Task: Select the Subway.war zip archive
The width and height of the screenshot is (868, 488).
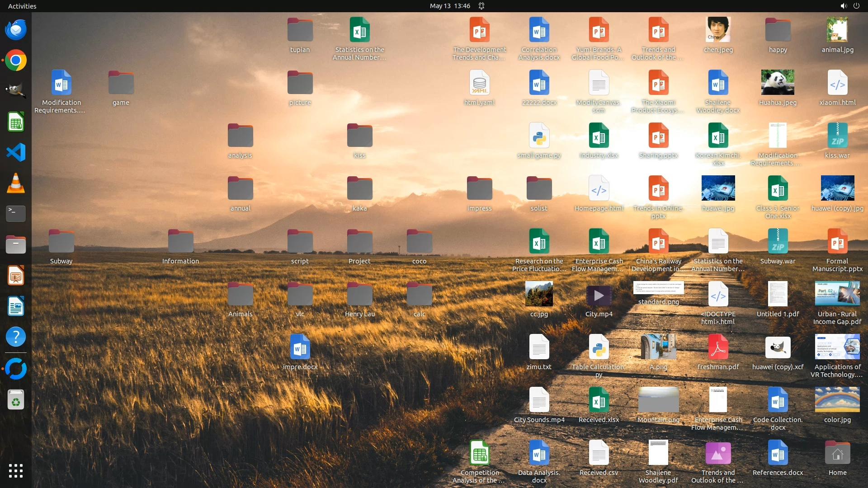Action: [778, 242]
